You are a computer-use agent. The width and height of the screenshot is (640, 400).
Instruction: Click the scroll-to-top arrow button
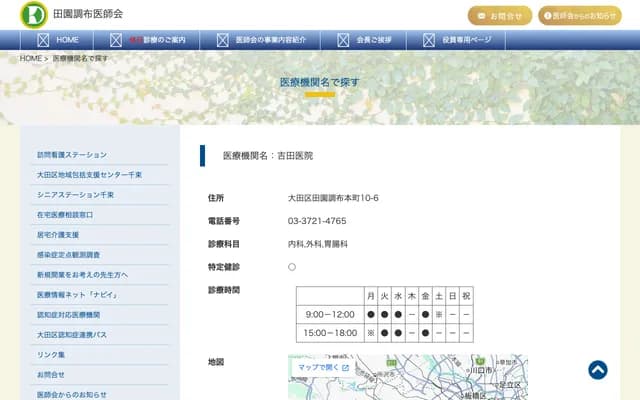pyautogui.click(x=597, y=370)
